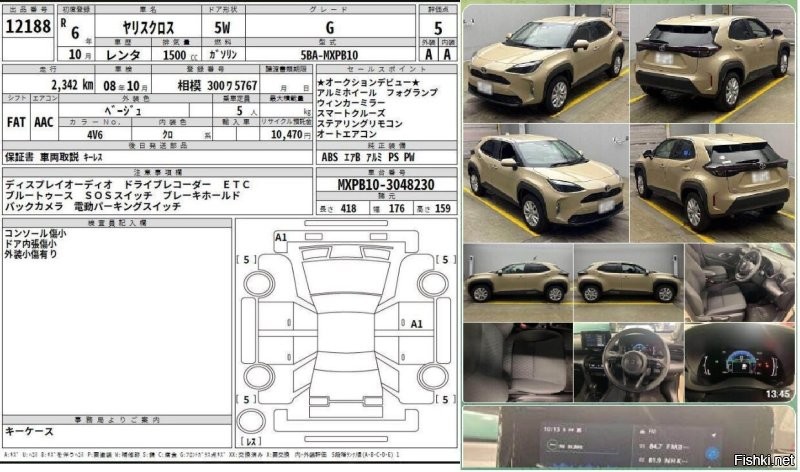Click chassis number MXPB10-3048230
This screenshot has width=800, height=472.
pyautogui.click(x=386, y=186)
